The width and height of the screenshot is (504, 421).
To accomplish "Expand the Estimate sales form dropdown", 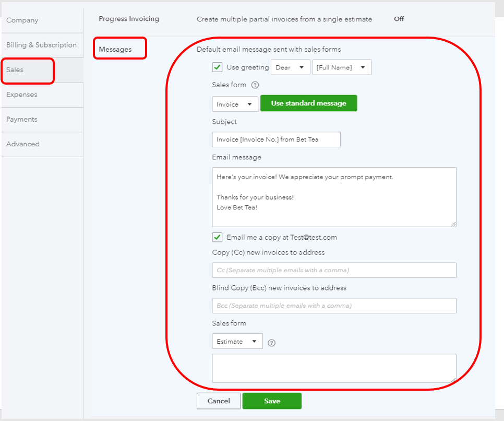I will pyautogui.click(x=237, y=342).
